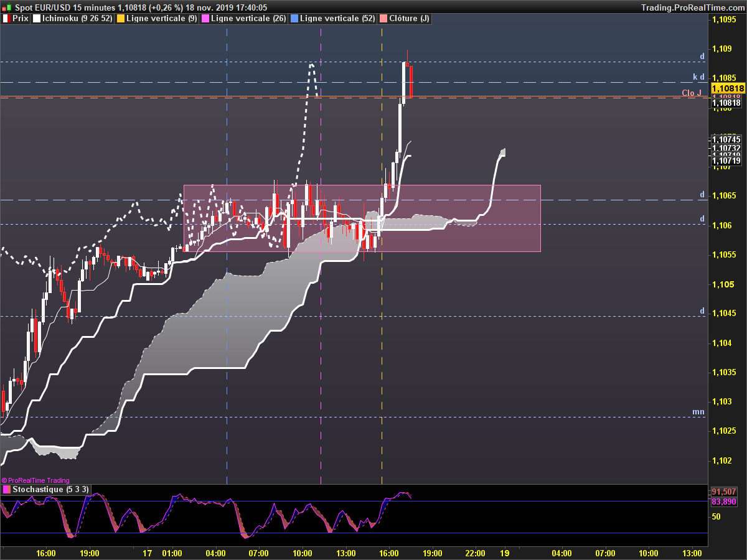747x560 pixels.
Task: Click the 1,102 price axis label
Action: point(721,460)
